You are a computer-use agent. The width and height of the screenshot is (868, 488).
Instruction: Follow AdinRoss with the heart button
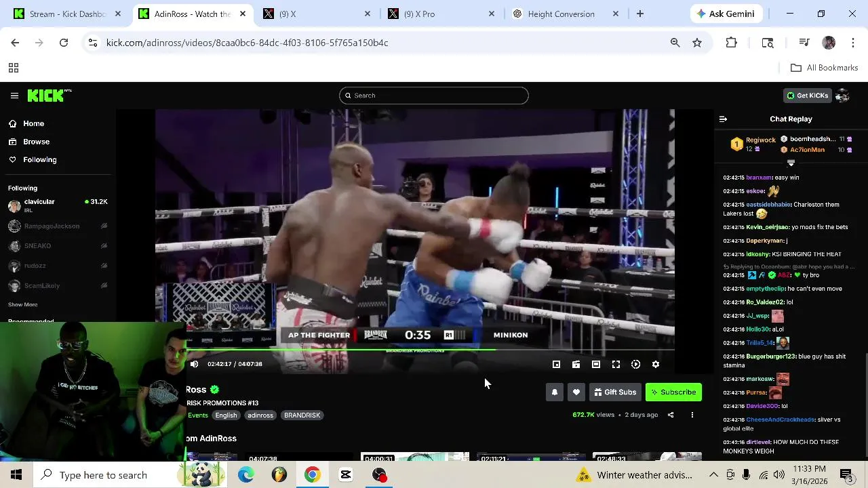(576, 392)
